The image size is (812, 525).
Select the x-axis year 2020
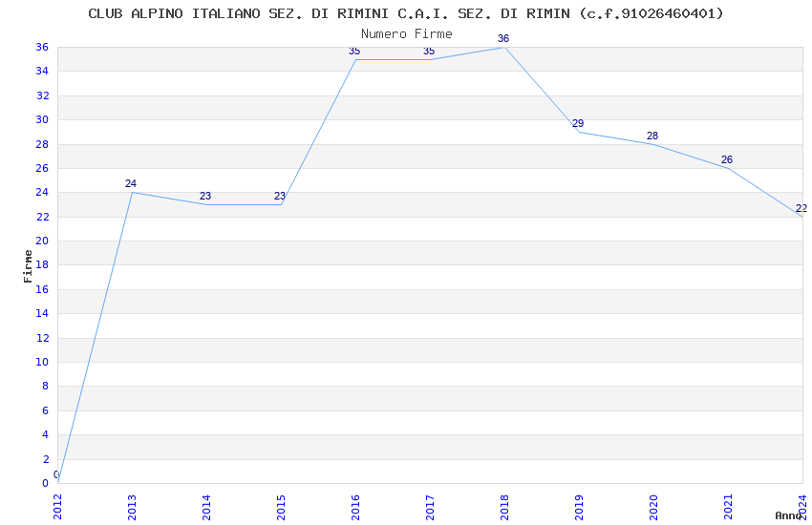pyautogui.click(x=654, y=507)
